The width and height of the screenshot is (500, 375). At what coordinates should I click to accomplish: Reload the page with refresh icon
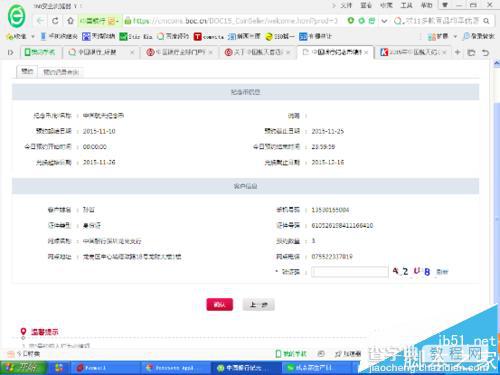coord(55,21)
